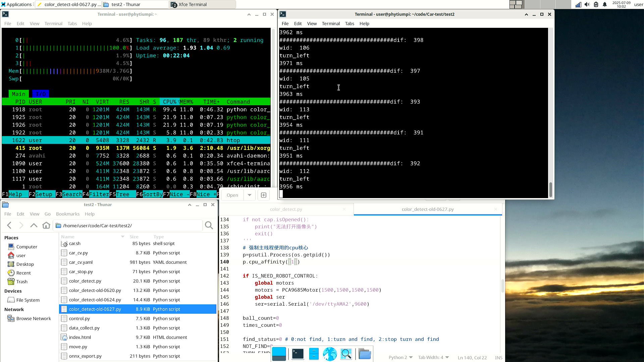The height and width of the screenshot is (362, 644).
Task: Go to parent folder in Thunar
Action: pos(34,226)
